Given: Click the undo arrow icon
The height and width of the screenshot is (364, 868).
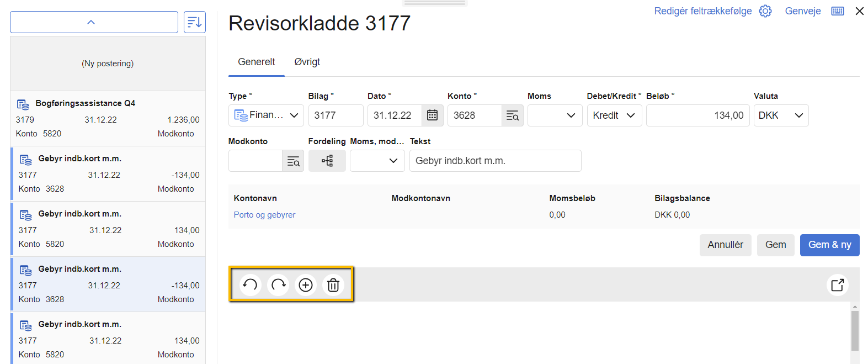Looking at the screenshot, I should 250,285.
